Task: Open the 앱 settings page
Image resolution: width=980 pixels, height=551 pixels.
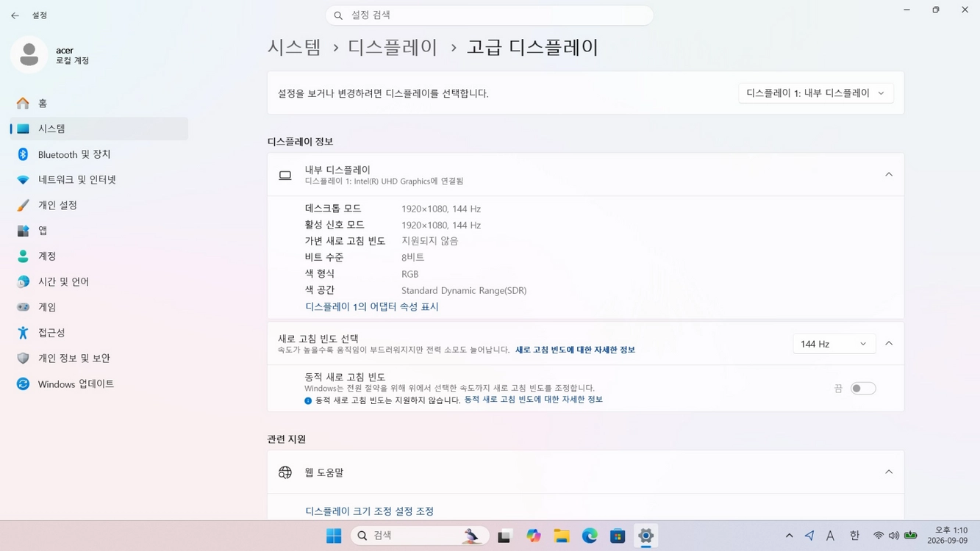Action: [99, 231]
